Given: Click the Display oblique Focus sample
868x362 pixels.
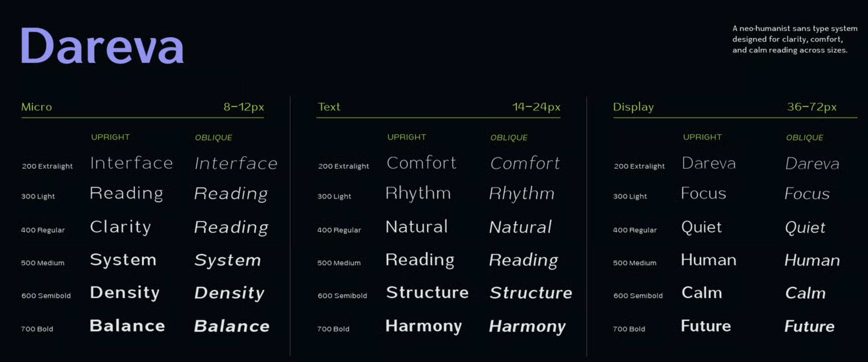Looking at the screenshot, I should tap(807, 193).
